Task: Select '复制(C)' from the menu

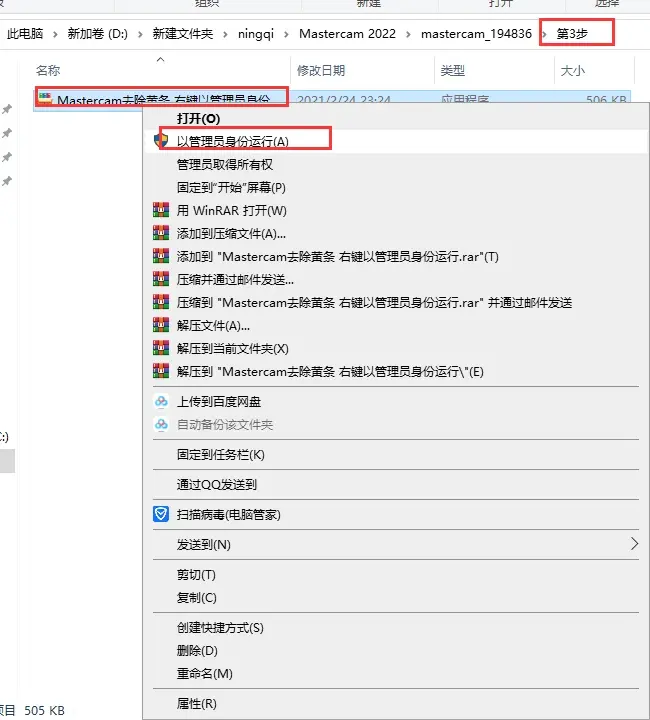Action: click(196, 597)
